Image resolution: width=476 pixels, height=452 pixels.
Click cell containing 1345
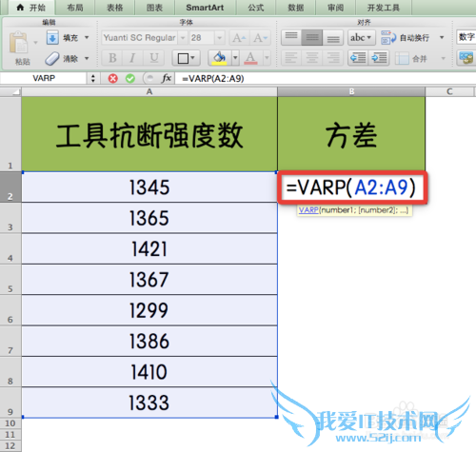coord(149,187)
